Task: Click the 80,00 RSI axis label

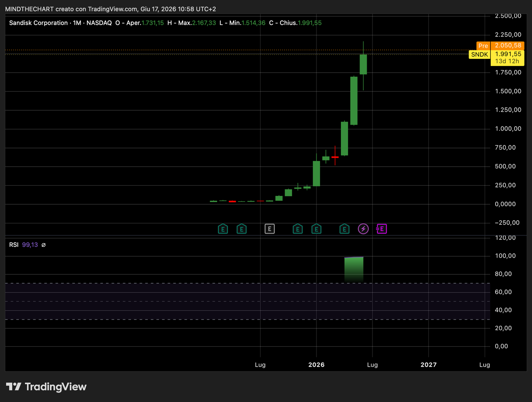Action: pyautogui.click(x=504, y=274)
